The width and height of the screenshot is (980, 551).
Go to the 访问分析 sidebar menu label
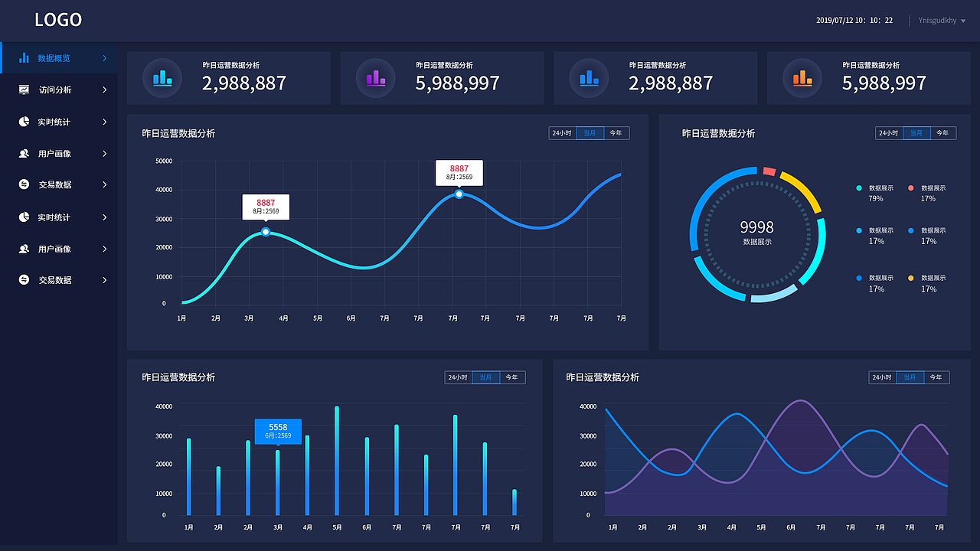[x=55, y=90]
